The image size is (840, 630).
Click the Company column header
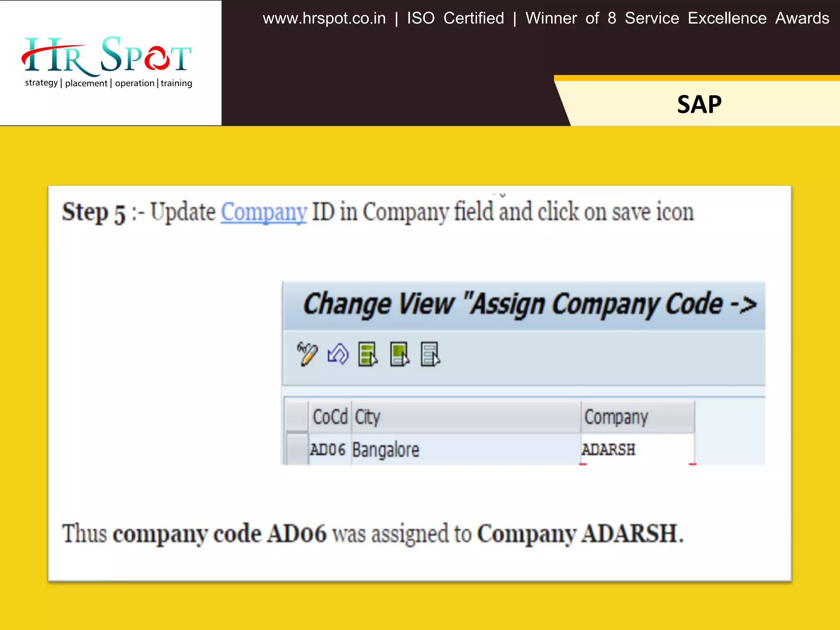(x=638, y=417)
